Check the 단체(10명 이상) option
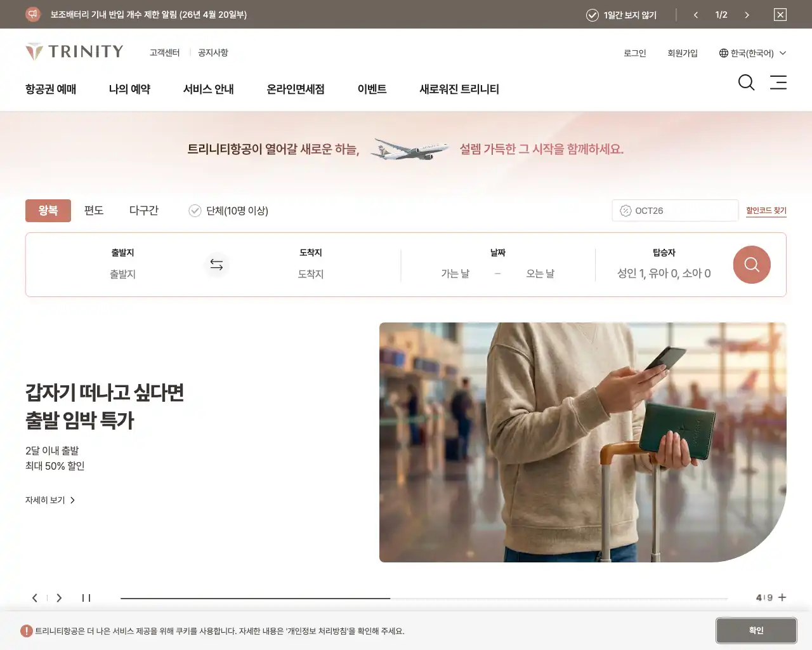Screen dimensions: 812x650 (x=228, y=211)
